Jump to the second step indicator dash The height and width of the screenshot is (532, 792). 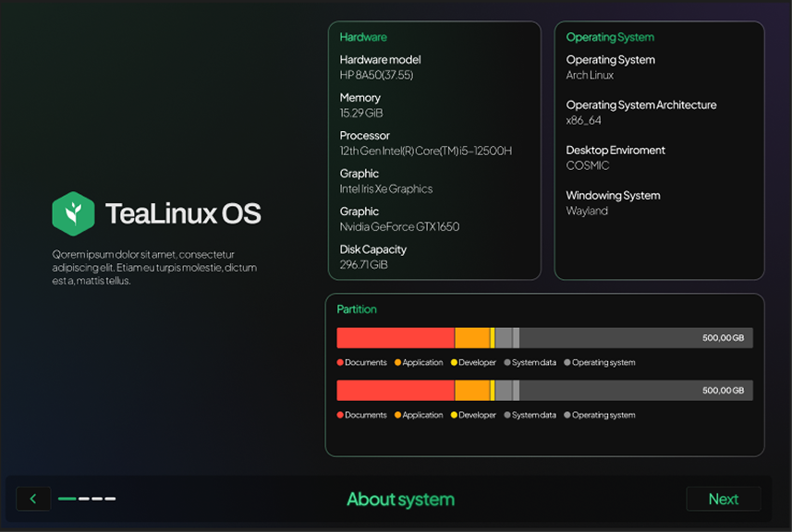tap(84, 499)
